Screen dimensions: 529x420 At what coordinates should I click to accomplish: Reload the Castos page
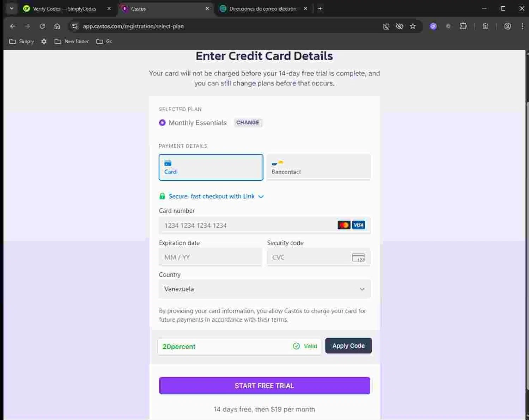pyautogui.click(x=42, y=26)
